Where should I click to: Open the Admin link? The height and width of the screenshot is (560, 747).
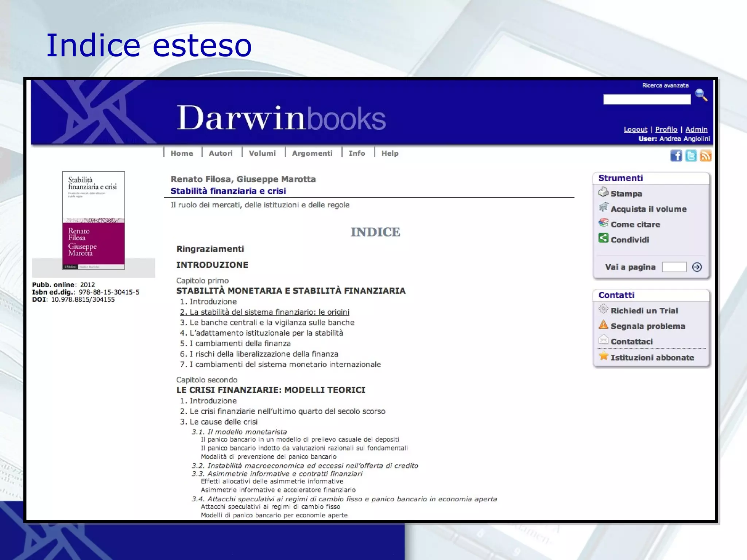click(696, 129)
